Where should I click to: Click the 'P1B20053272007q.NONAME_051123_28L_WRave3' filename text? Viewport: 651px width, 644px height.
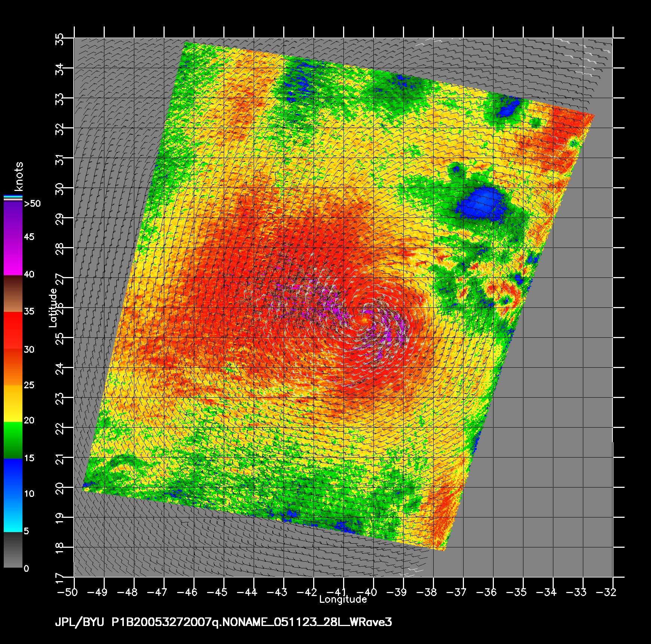[x=252, y=622]
